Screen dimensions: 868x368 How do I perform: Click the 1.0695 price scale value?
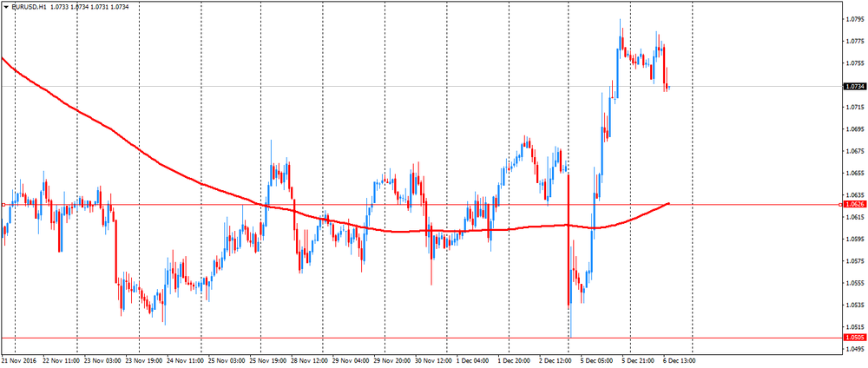pyautogui.click(x=853, y=129)
